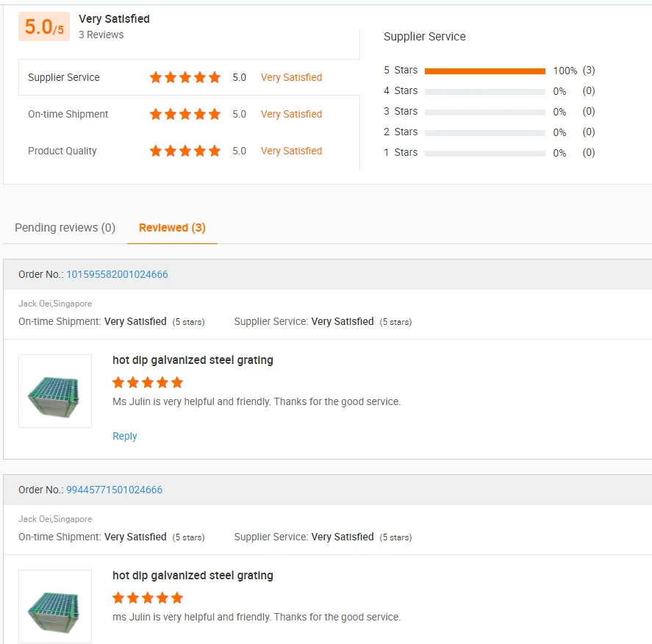Click Reply under the first review
The width and height of the screenshot is (652, 644).
coord(125,436)
